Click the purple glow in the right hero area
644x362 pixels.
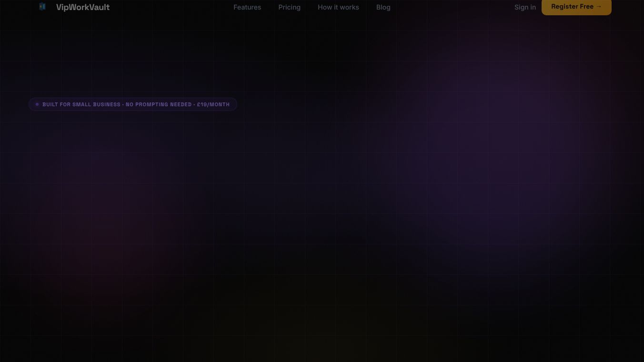(x=495, y=138)
